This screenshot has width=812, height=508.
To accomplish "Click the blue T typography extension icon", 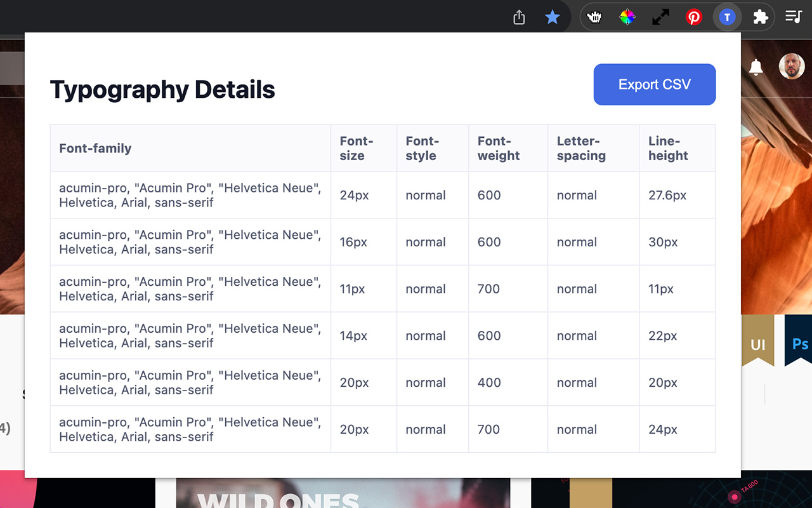I will pyautogui.click(x=727, y=17).
